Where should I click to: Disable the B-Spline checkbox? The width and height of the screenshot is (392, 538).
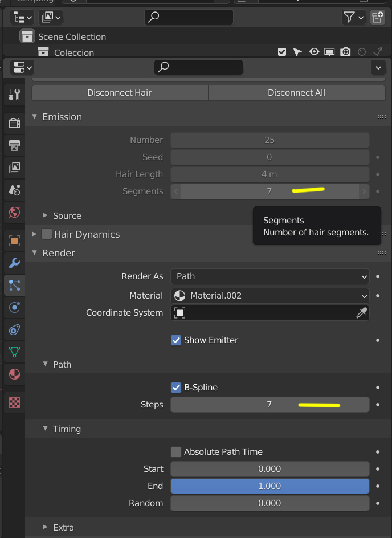click(x=177, y=388)
